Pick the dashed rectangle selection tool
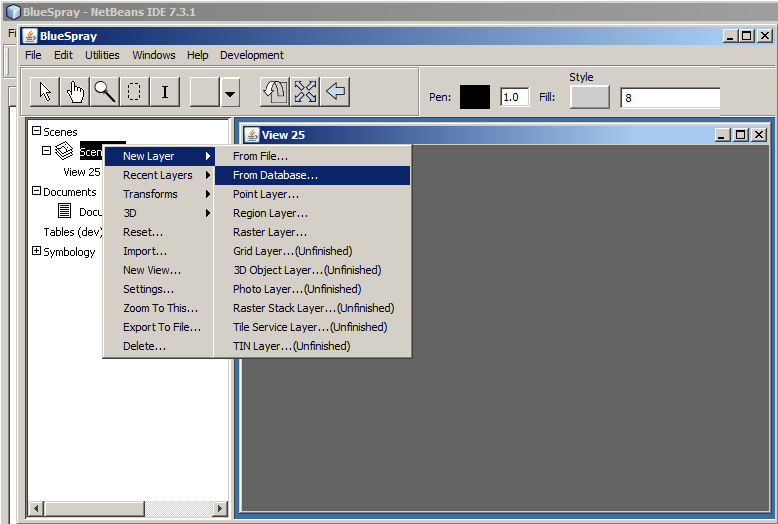The height and width of the screenshot is (524, 778). (x=134, y=92)
